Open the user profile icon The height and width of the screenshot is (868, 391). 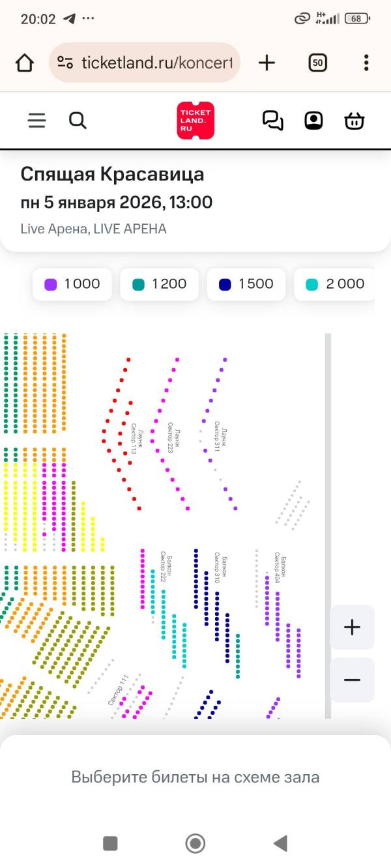click(313, 121)
